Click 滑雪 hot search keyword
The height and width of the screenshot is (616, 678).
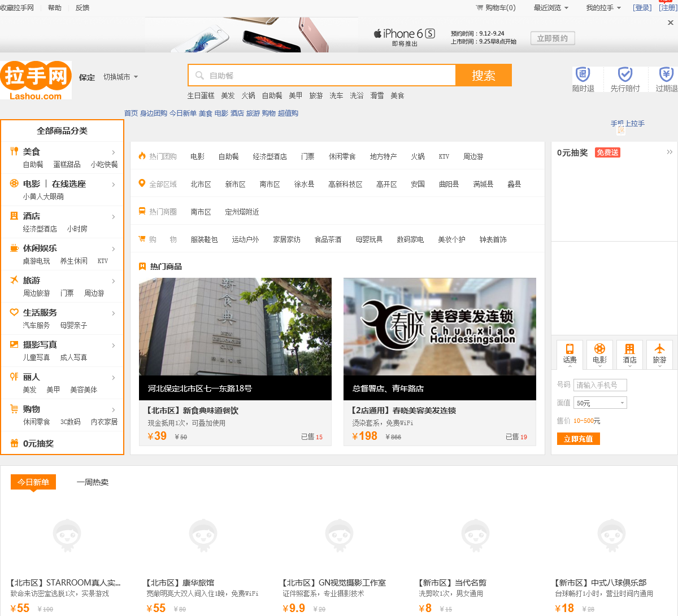(377, 95)
